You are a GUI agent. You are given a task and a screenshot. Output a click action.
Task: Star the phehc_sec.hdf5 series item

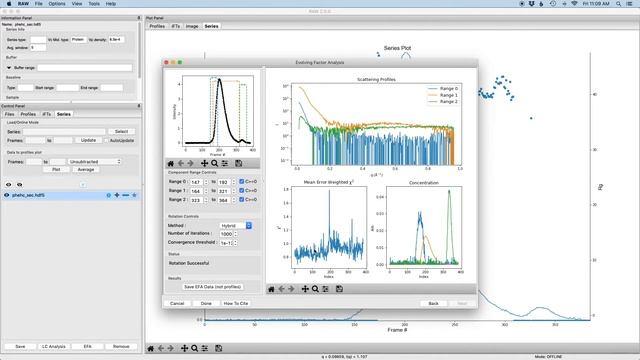134,195
